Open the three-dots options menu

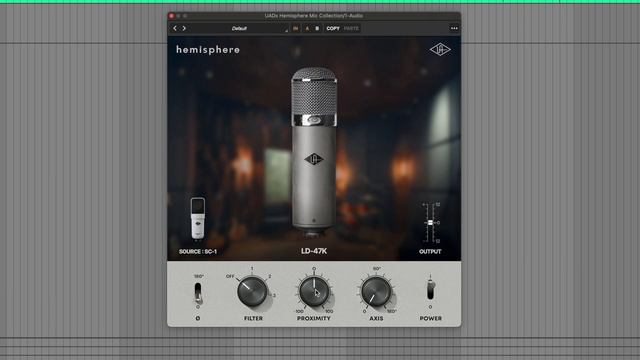pos(454,28)
